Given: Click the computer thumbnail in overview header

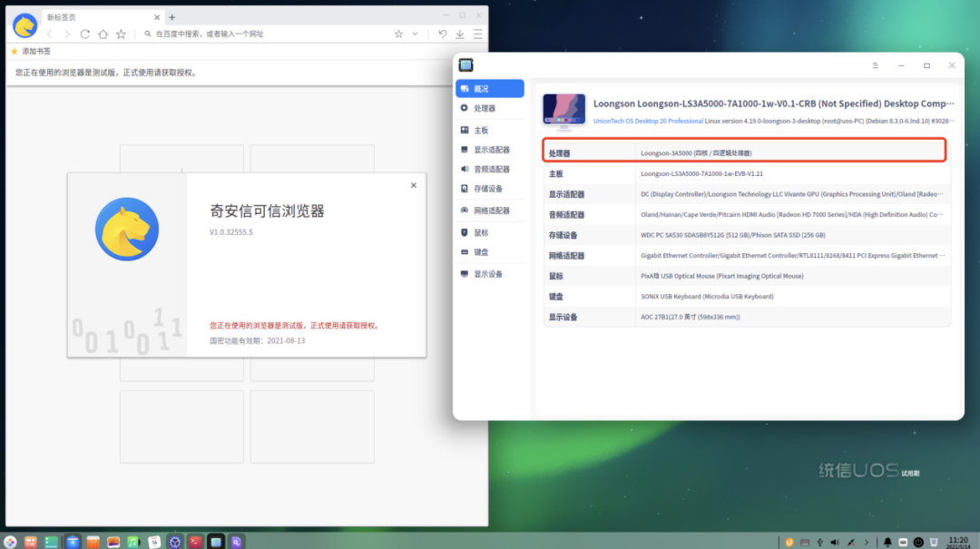Looking at the screenshot, I should pyautogui.click(x=563, y=112).
